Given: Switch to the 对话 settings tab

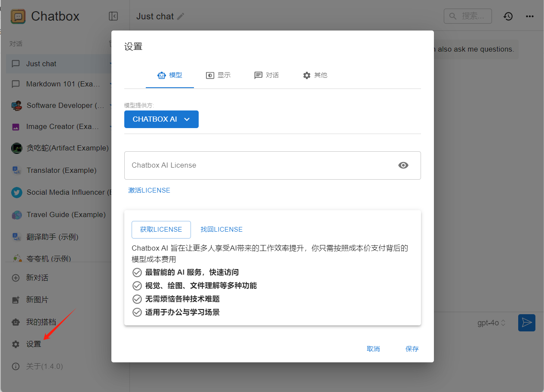Looking at the screenshot, I should click(x=266, y=75).
